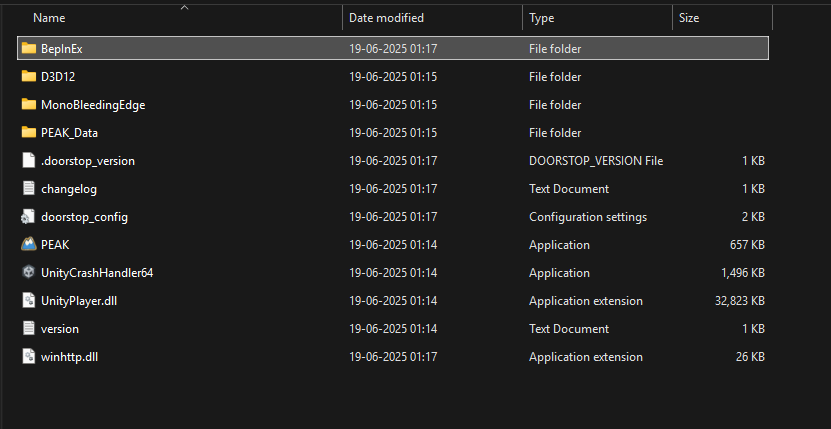Viewport: 831px width, 429px height.
Task: Sort files by Name column header
Action: [49, 18]
